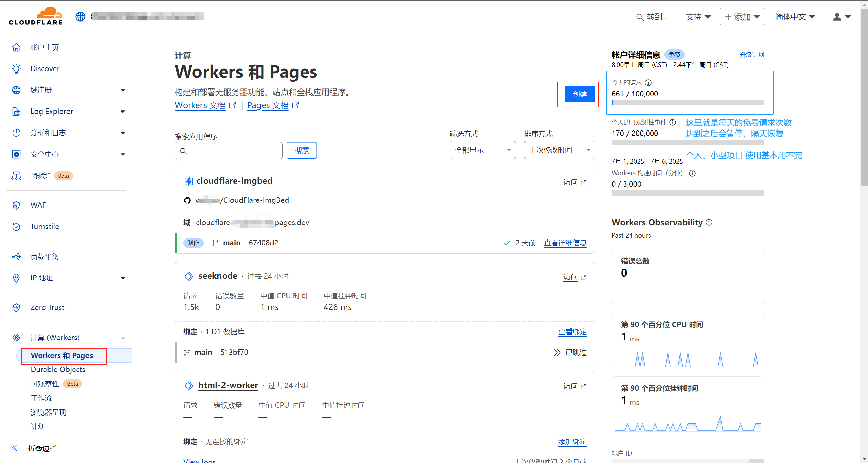Click the 转到 search magnifier icon
868x463 pixels.
[640, 17]
